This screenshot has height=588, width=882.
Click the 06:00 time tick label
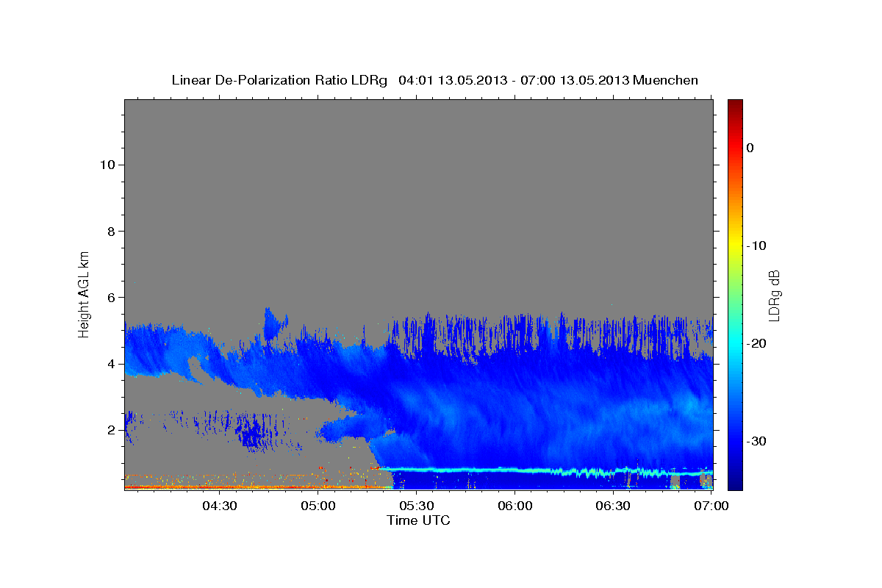click(514, 506)
